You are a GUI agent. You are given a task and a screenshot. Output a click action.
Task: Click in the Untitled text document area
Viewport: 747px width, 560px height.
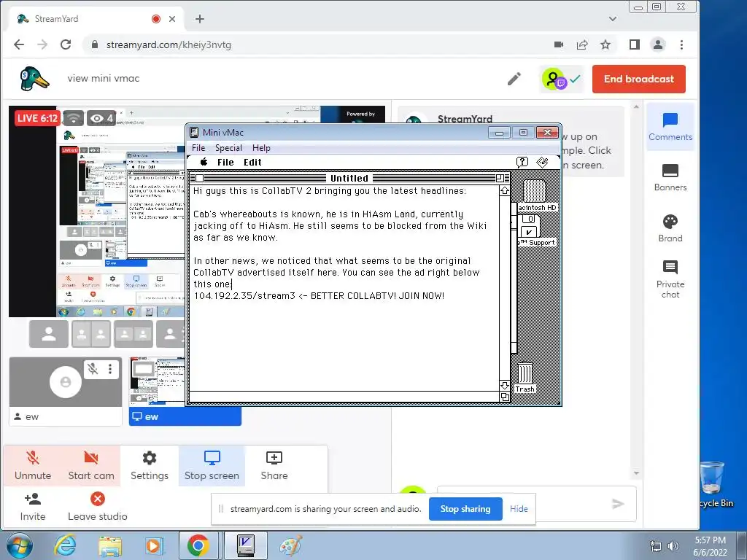(x=344, y=288)
